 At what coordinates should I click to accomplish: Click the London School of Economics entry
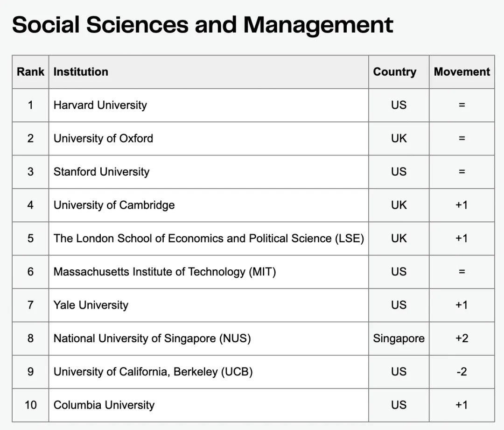pos(208,239)
